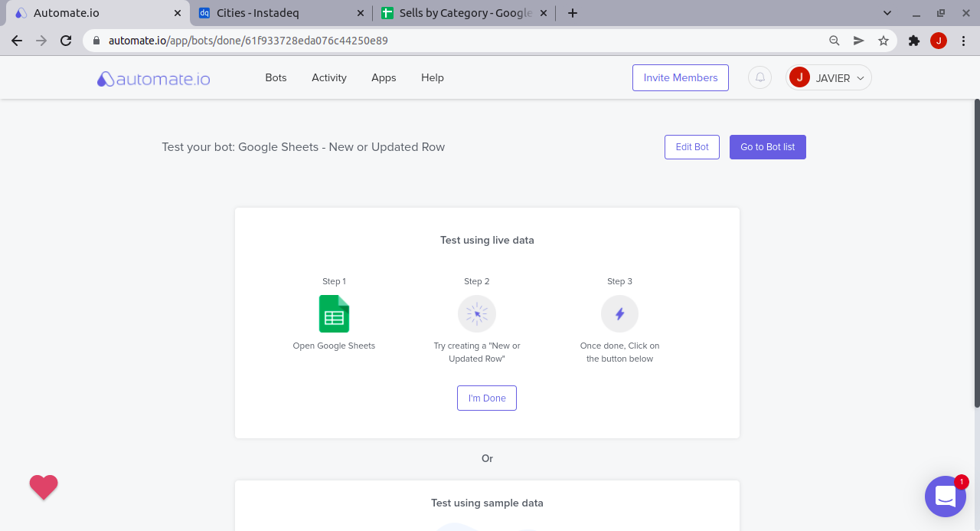Image resolution: width=980 pixels, height=531 pixels.
Task: Click the Google Sheets icon in Step 1
Action: point(334,313)
